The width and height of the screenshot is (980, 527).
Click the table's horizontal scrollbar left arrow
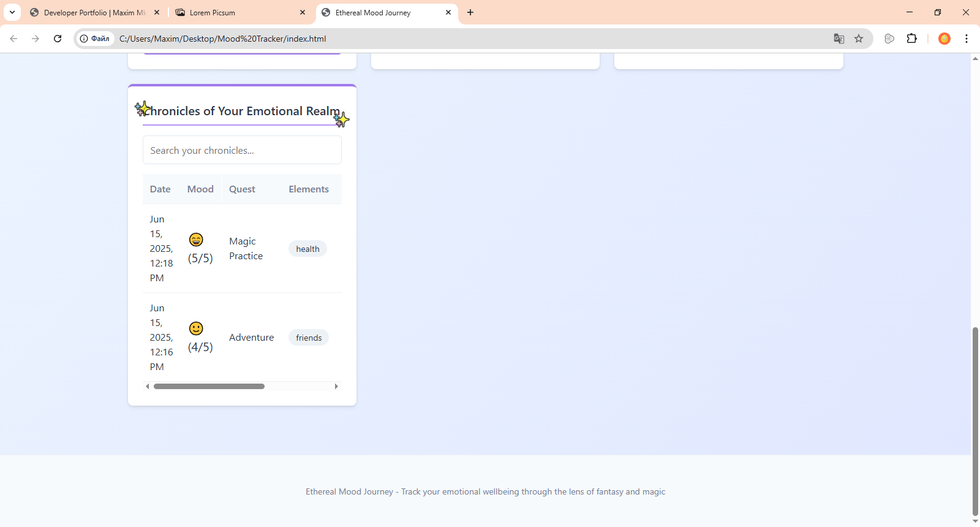tap(148, 387)
